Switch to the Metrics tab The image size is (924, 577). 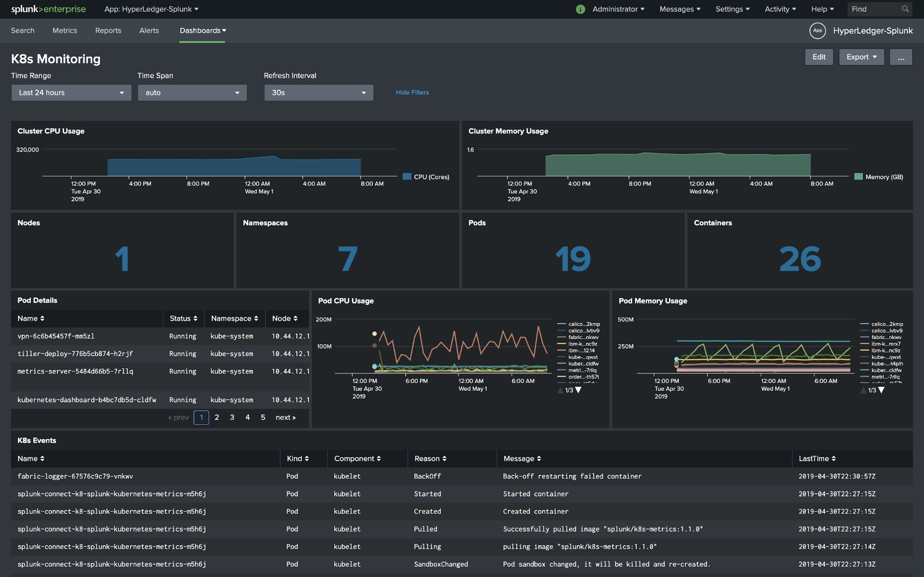[65, 30]
